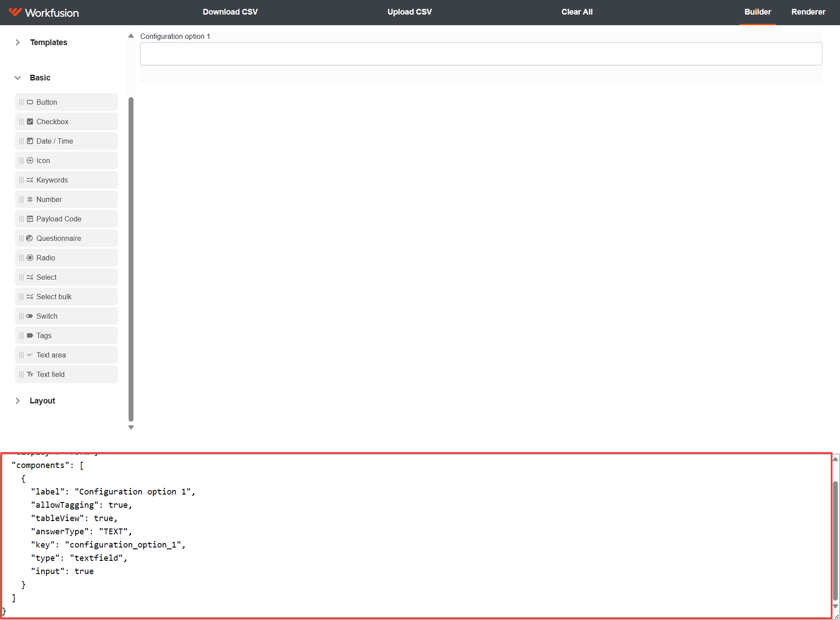
Task: Grab the drag handle of Text field item
Action: 21,374
